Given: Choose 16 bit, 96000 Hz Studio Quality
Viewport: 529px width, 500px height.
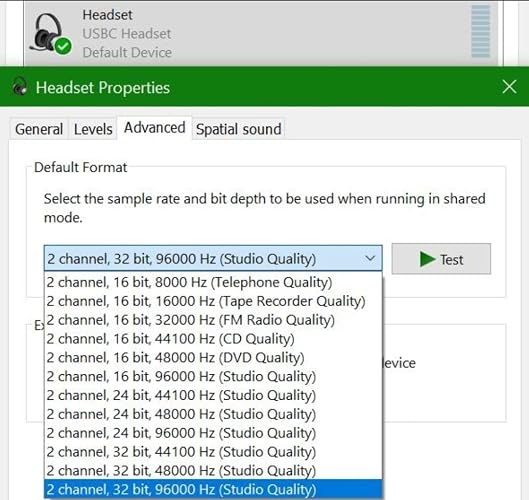Looking at the screenshot, I should (213, 377).
